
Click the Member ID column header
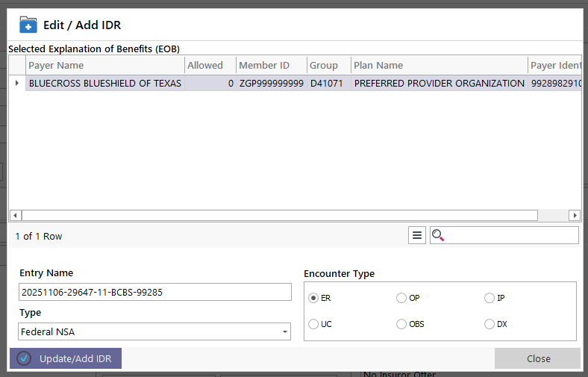pos(271,65)
